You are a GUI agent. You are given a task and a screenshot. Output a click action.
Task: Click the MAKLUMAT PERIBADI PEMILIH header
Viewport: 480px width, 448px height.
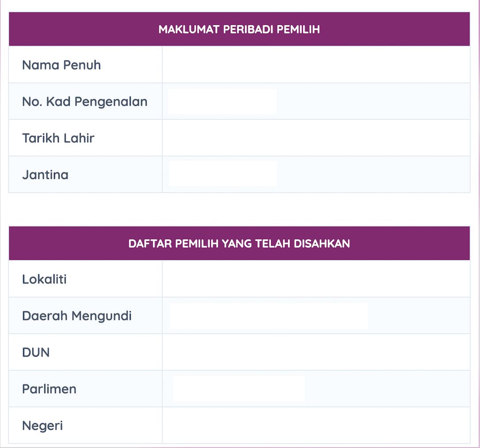pyautogui.click(x=239, y=30)
